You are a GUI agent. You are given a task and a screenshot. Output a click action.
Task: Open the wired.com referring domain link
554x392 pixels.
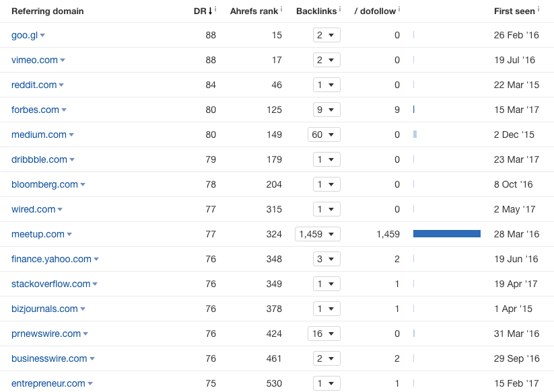click(x=33, y=209)
